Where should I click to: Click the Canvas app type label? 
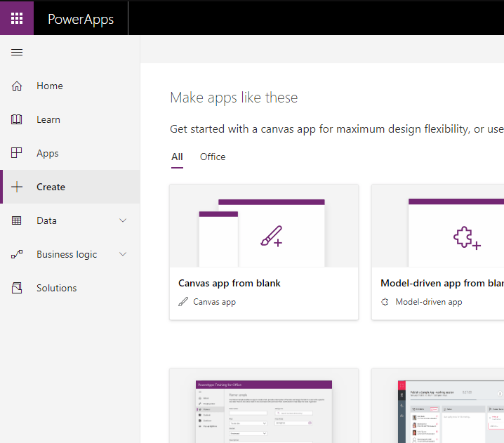tap(214, 302)
